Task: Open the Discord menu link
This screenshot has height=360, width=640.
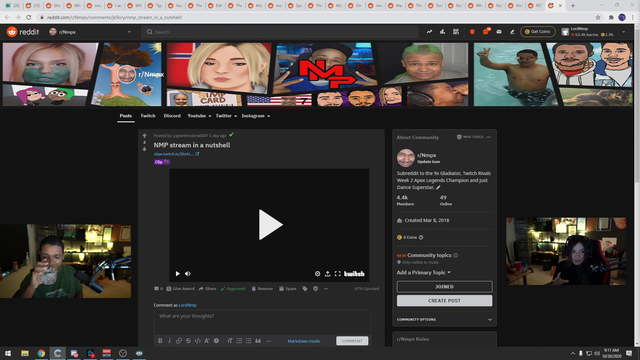Action: 172,116
